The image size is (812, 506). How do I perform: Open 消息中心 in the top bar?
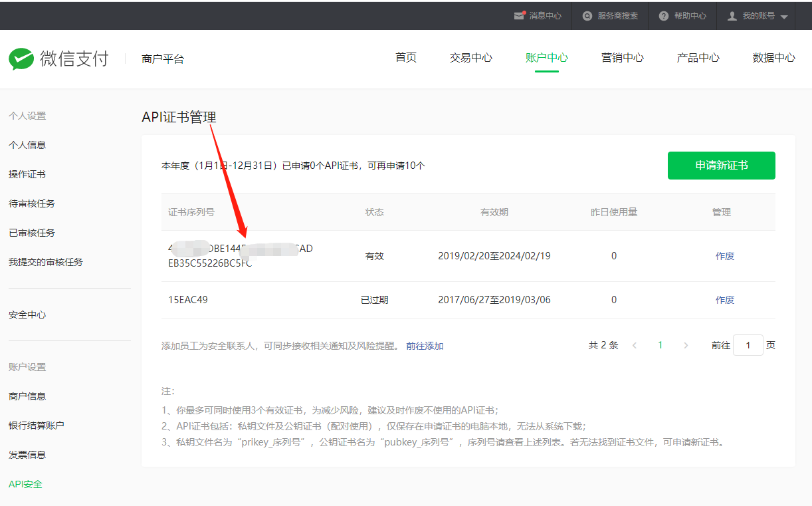coord(546,16)
